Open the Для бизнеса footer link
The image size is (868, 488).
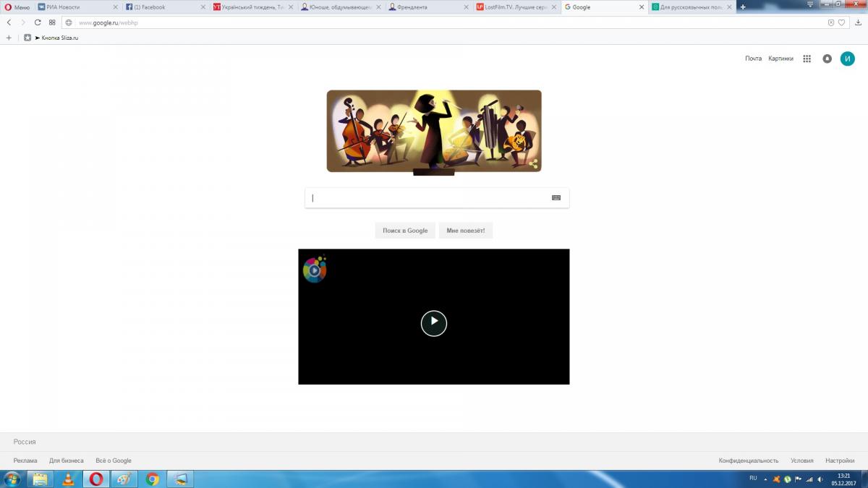coord(67,461)
